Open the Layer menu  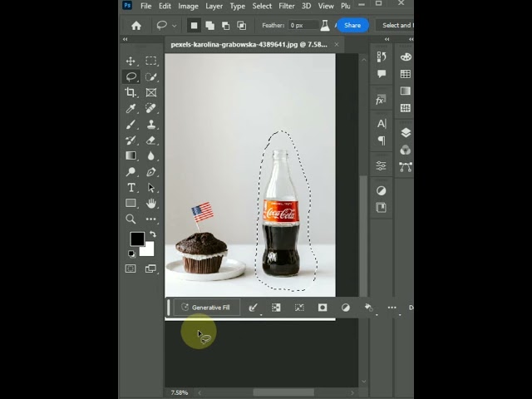click(x=214, y=6)
